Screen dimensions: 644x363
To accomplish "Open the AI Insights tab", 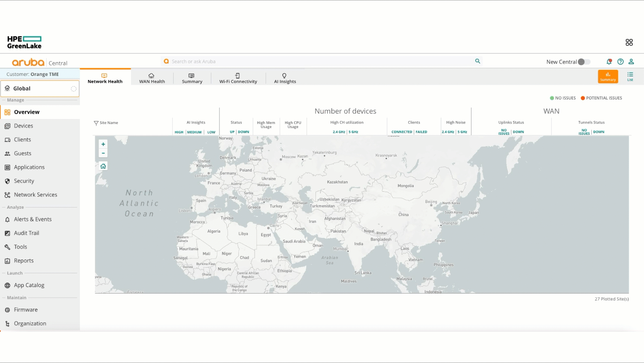I will tap(285, 78).
